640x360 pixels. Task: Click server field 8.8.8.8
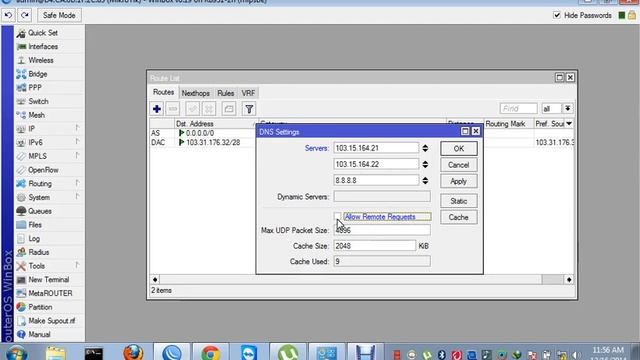pos(376,180)
